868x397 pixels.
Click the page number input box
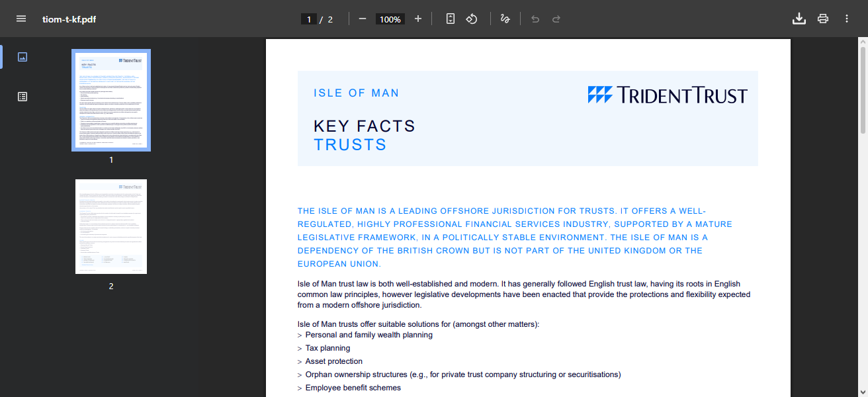[x=308, y=19]
